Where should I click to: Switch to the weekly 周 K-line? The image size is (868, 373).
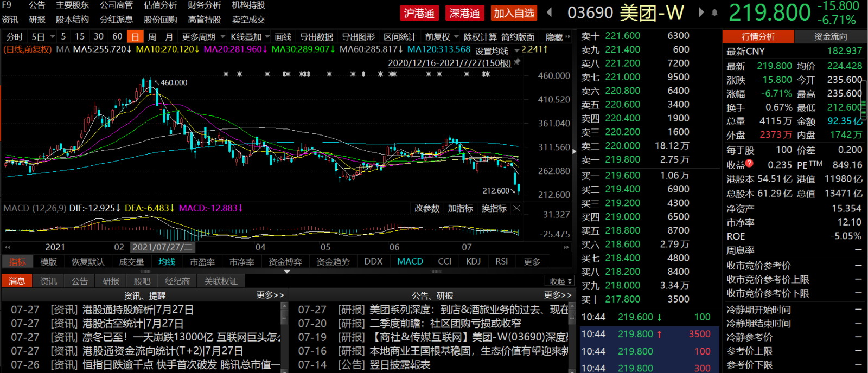(x=152, y=37)
